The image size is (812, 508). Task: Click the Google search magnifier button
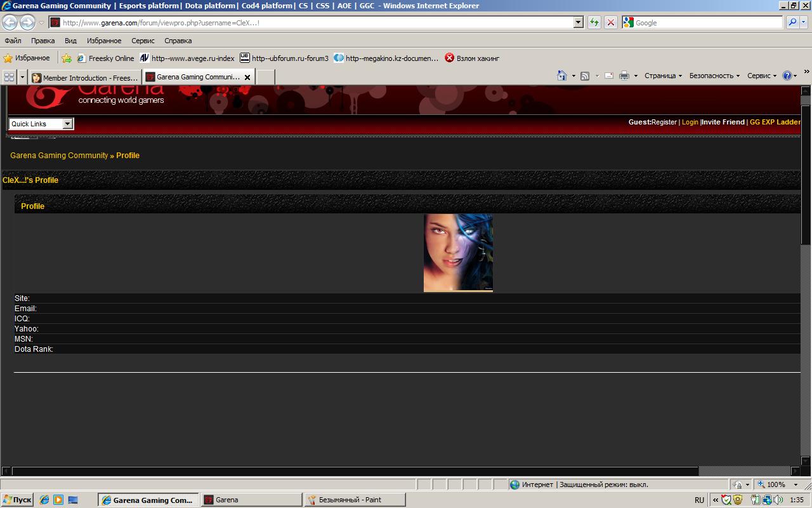click(x=792, y=23)
